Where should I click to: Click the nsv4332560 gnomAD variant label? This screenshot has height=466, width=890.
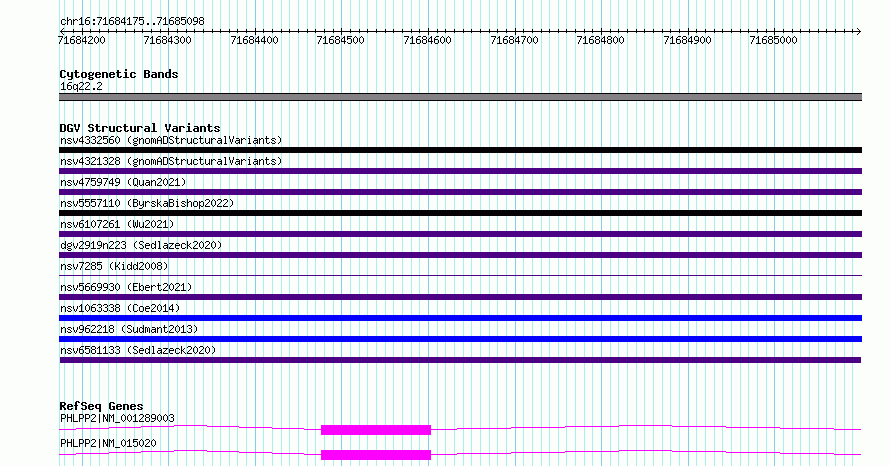(x=171, y=140)
